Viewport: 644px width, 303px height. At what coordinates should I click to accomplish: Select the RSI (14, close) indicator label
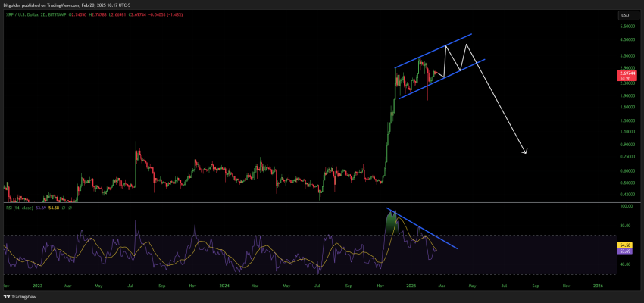(22, 208)
